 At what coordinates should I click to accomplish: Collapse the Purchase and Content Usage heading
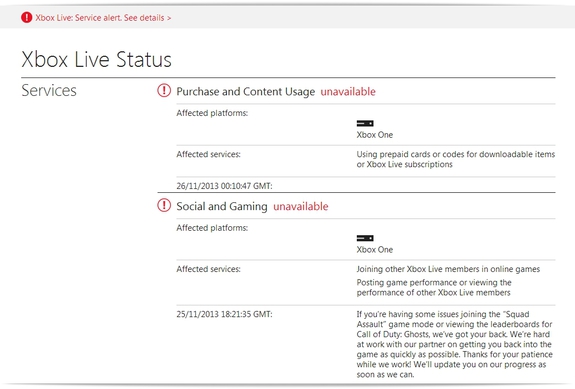pyautogui.click(x=245, y=91)
